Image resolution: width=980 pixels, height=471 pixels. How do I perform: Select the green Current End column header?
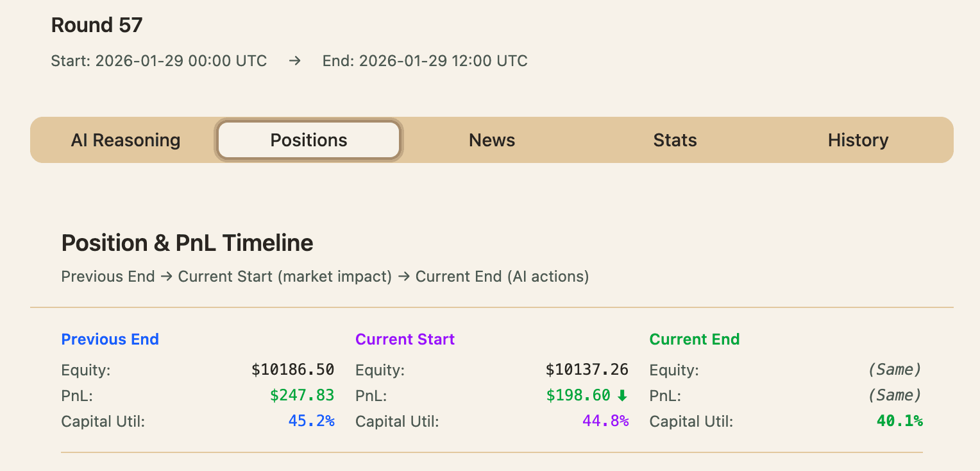click(694, 339)
